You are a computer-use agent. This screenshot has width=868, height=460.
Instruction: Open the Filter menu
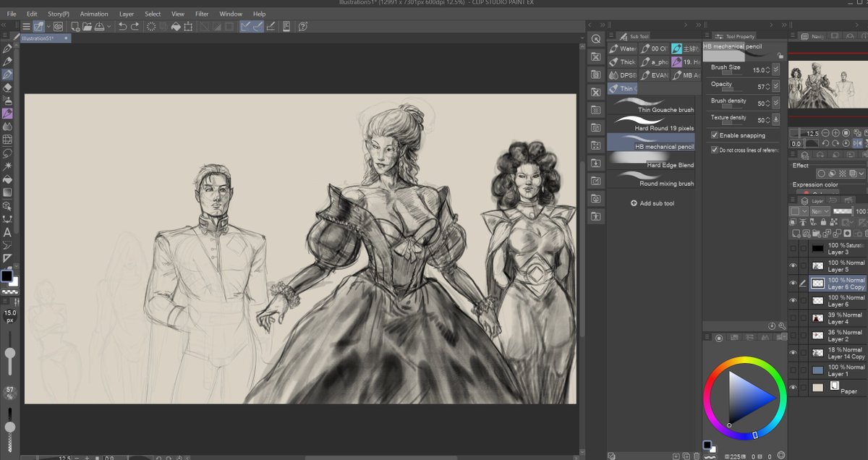tap(202, 14)
